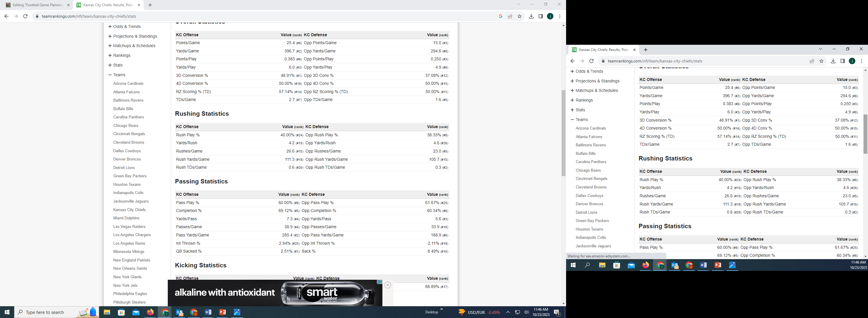
Task: Open File Explorer from the right monitor taskbar
Action: (x=602, y=265)
